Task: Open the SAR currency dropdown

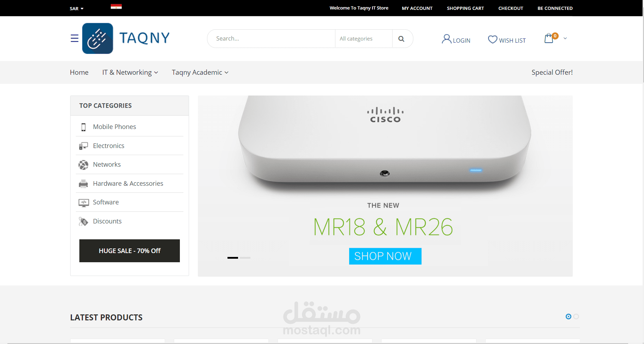Action: click(x=77, y=8)
